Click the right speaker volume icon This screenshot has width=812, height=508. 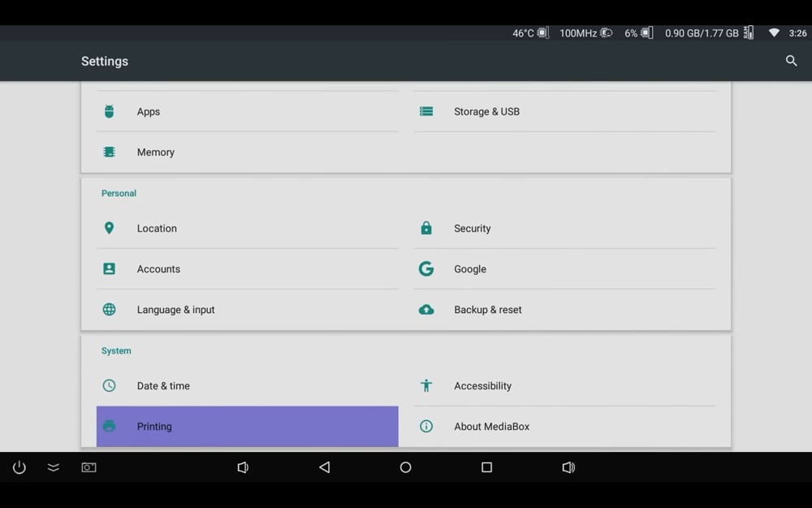tap(568, 467)
